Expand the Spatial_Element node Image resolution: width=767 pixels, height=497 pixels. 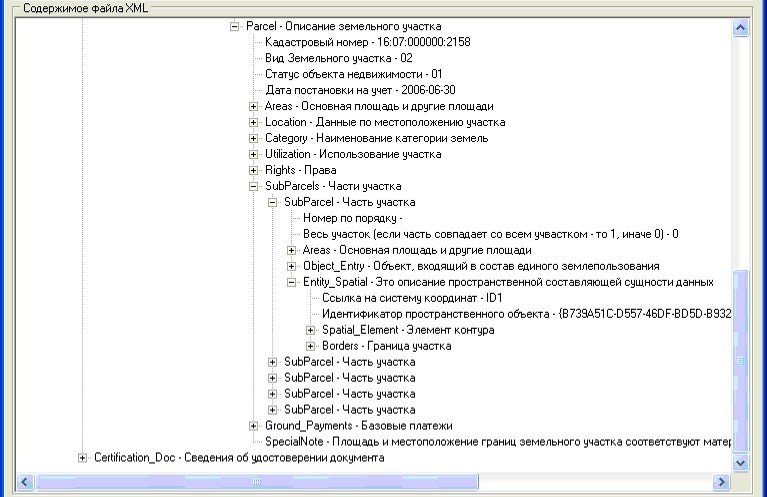(x=311, y=331)
